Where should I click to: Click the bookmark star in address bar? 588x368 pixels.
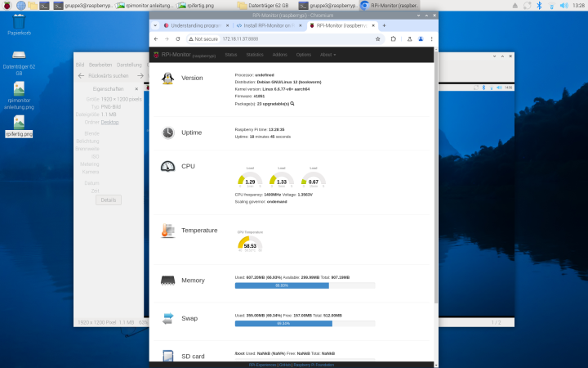coord(377,38)
